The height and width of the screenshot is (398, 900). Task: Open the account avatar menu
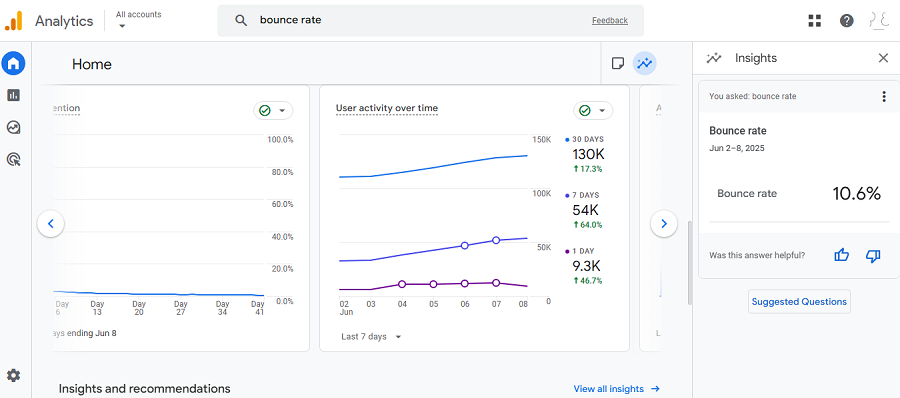(x=879, y=21)
